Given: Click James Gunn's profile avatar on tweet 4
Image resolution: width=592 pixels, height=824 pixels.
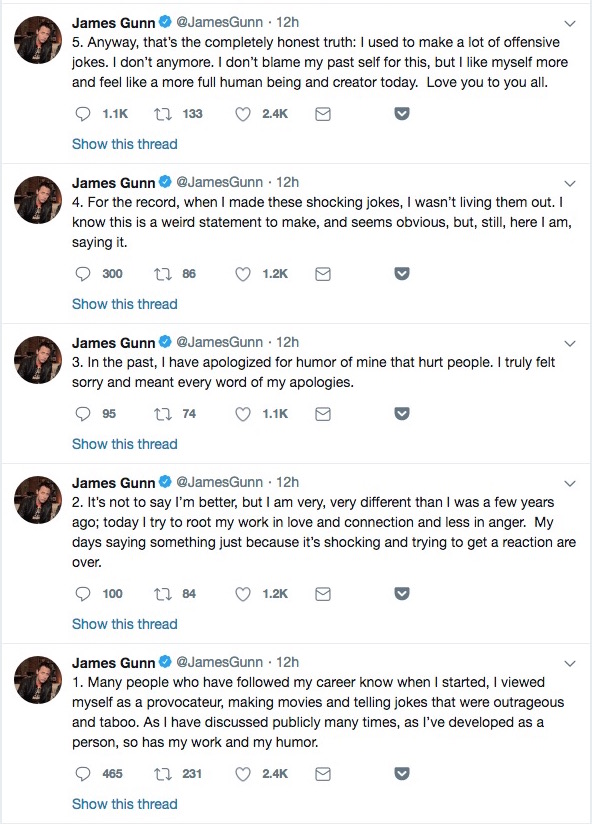Looking at the screenshot, I should pos(37,198).
